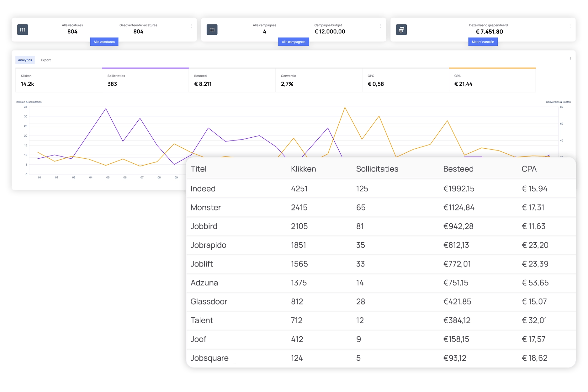This screenshot has width=588, height=392.
Task: Open the campagnes card three-dot menu
Action: [x=381, y=26]
